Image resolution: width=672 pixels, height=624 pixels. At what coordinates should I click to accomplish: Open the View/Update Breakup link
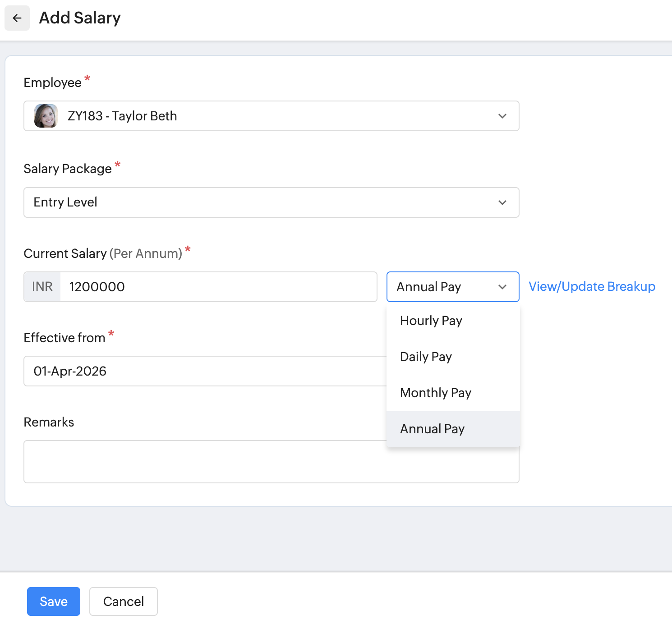click(592, 287)
